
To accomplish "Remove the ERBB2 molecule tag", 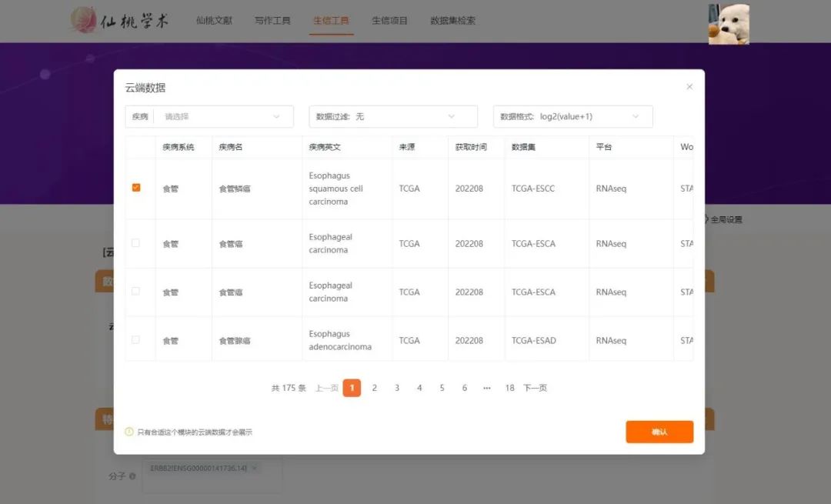I will tap(255, 468).
